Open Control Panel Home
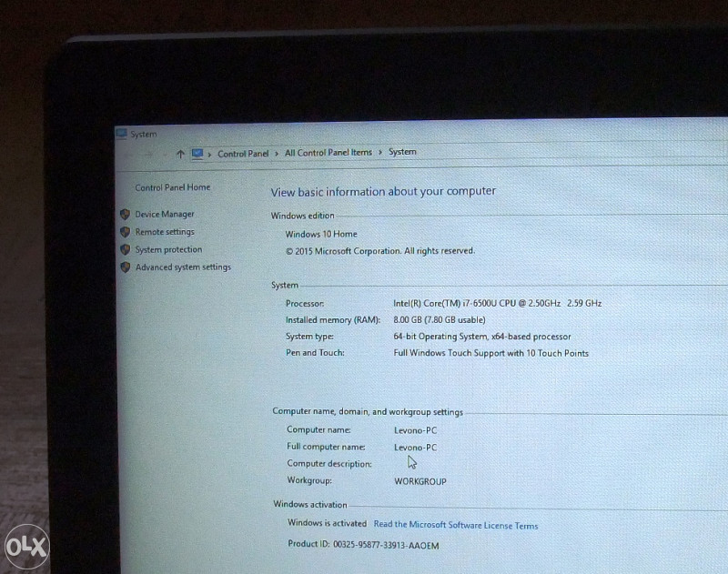 (173, 187)
